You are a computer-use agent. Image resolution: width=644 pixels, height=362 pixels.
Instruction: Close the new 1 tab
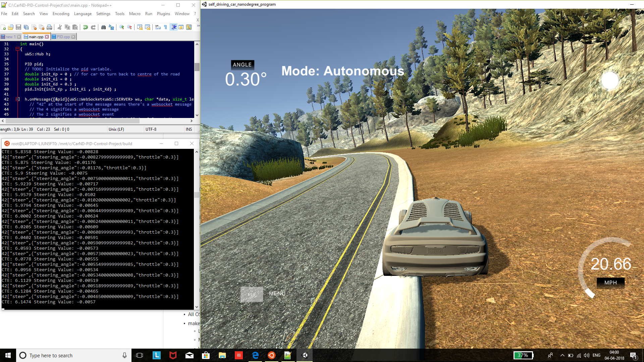coord(19,37)
